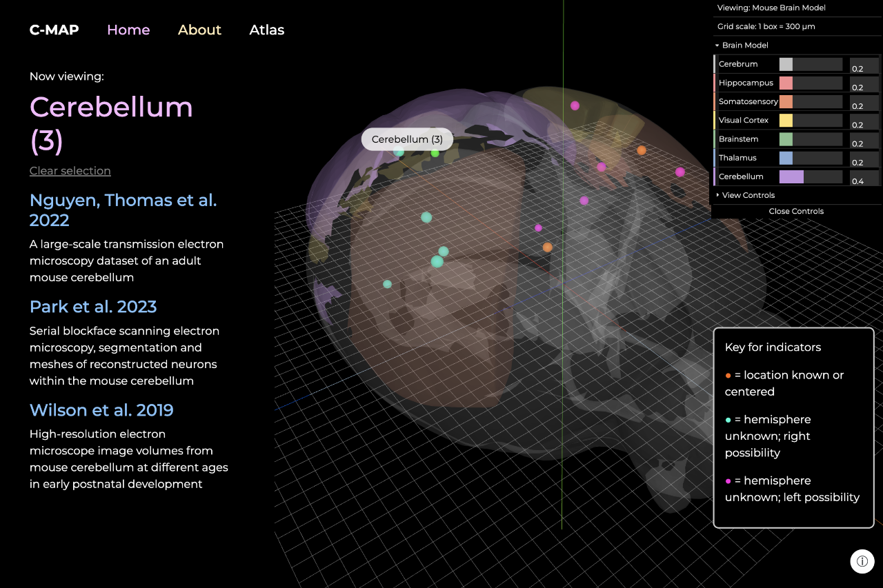
Task: Adjust the Brainstem opacity slider
Action: pos(811,139)
